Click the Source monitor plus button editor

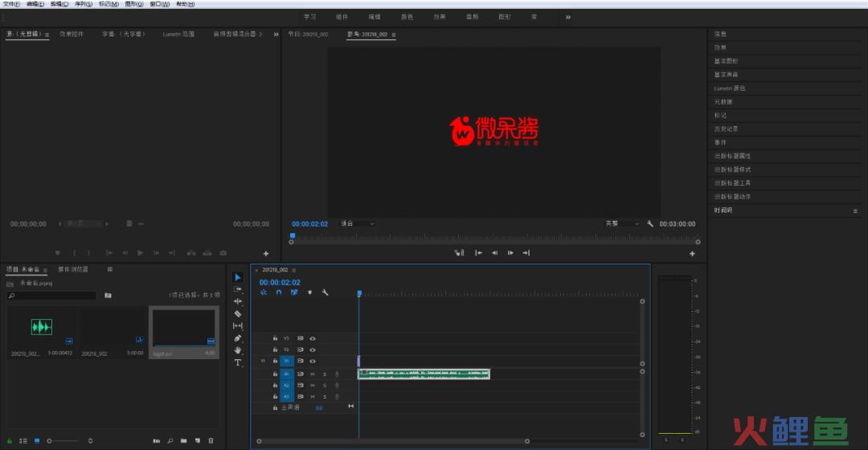point(266,253)
